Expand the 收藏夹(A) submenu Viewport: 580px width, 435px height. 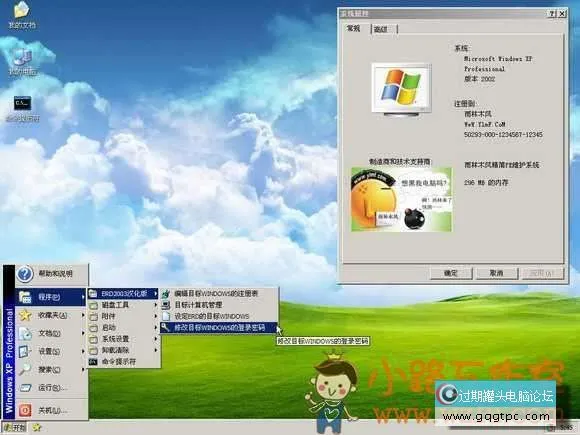(x=50, y=315)
